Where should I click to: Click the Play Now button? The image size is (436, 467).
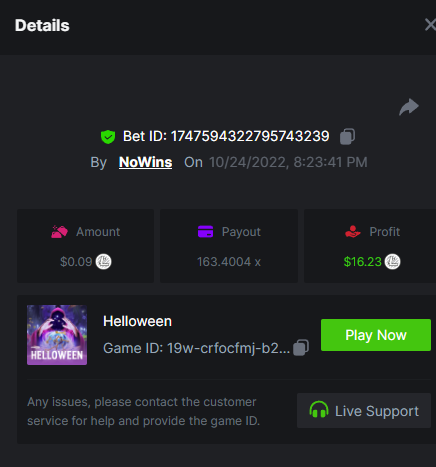pyautogui.click(x=376, y=335)
